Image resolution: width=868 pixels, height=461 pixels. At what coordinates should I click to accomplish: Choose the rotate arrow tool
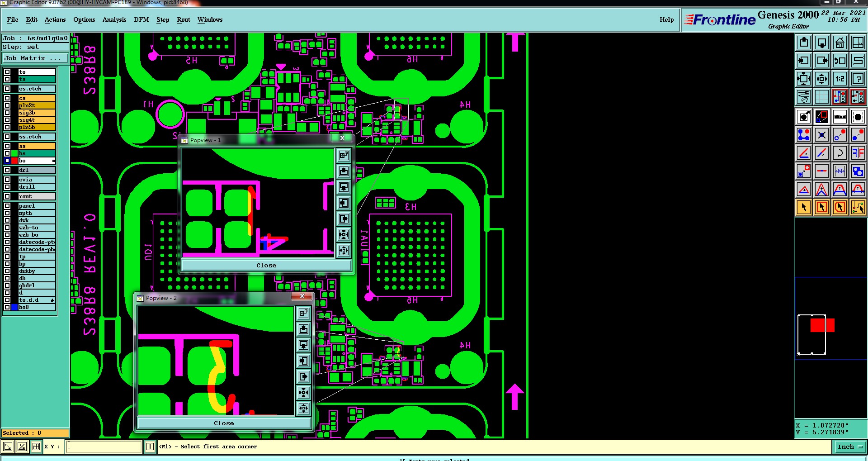click(x=840, y=153)
